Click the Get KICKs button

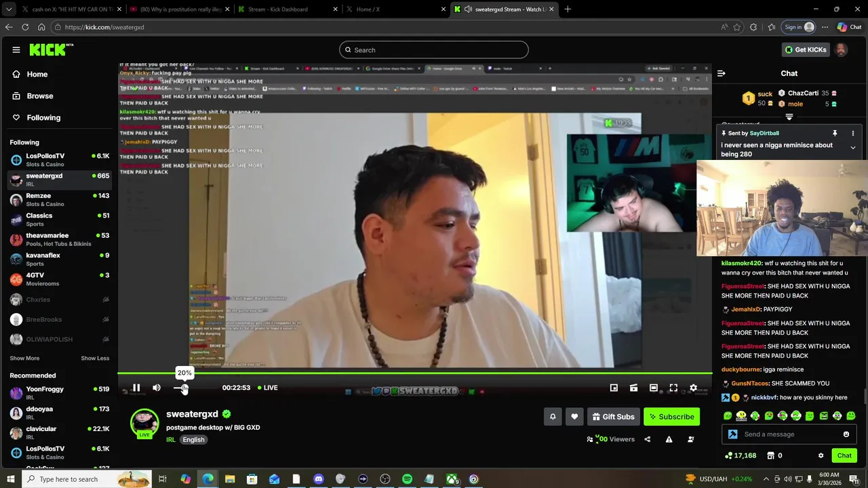pos(806,49)
